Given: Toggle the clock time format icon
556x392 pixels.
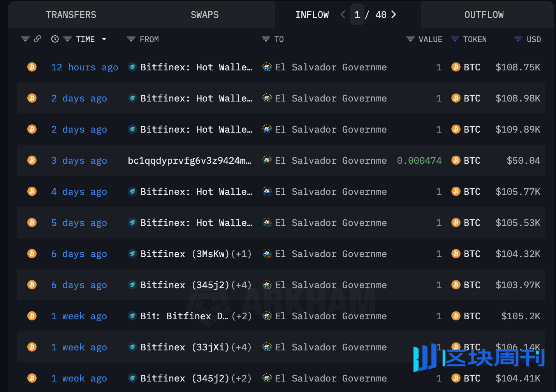Looking at the screenshot, I should (x=55, y=39).
